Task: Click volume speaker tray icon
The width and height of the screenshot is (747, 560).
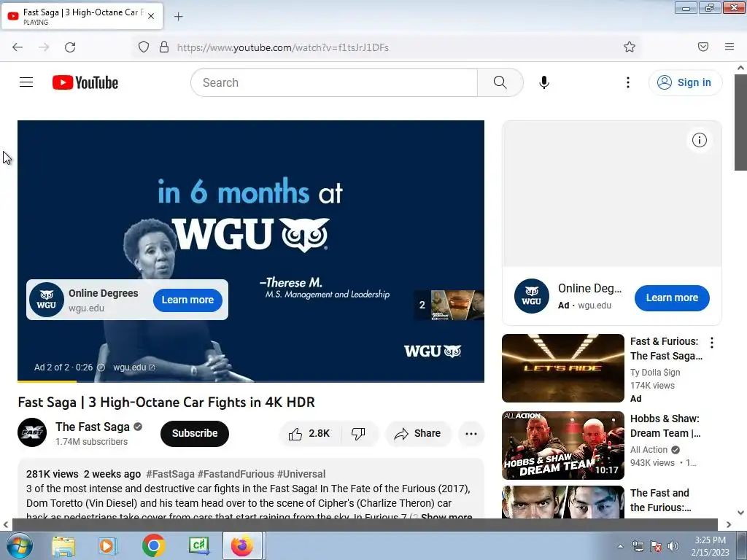Action: (x=673, y=546)
